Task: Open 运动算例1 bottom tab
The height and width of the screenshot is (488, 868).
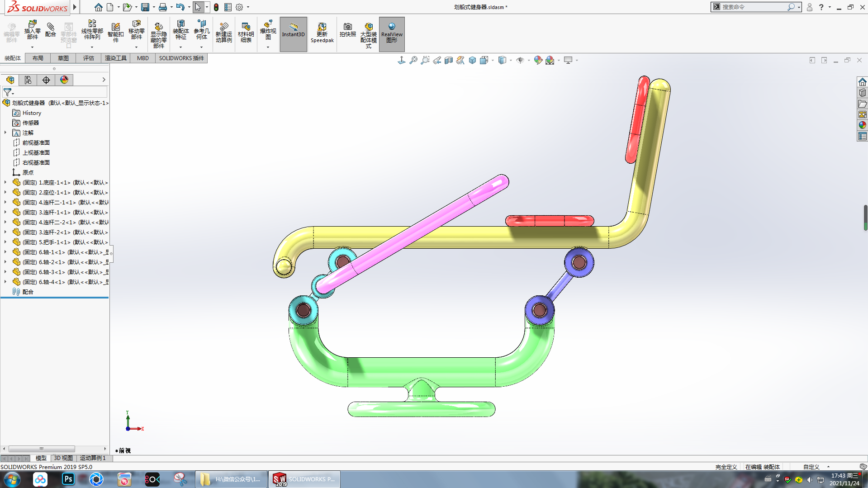Action: [93, 458]
